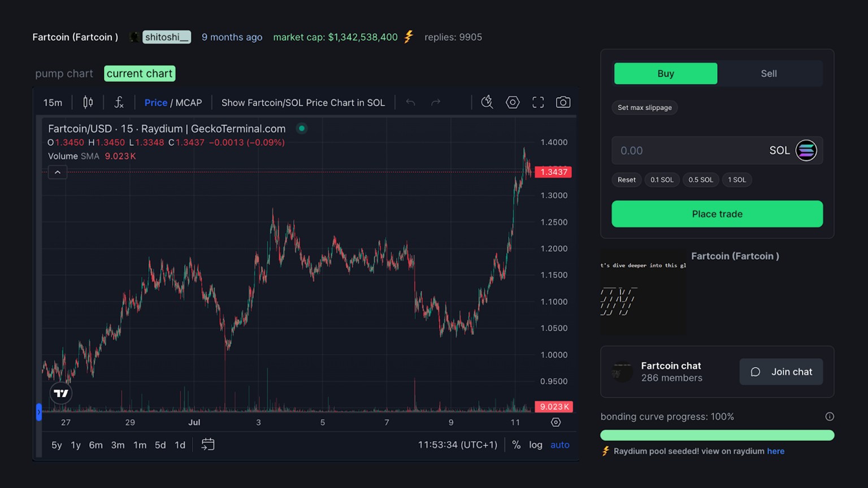This screenshot has width=868, height=488.
Task: Expand the blue left side panel handle
Action: [39, 412]
